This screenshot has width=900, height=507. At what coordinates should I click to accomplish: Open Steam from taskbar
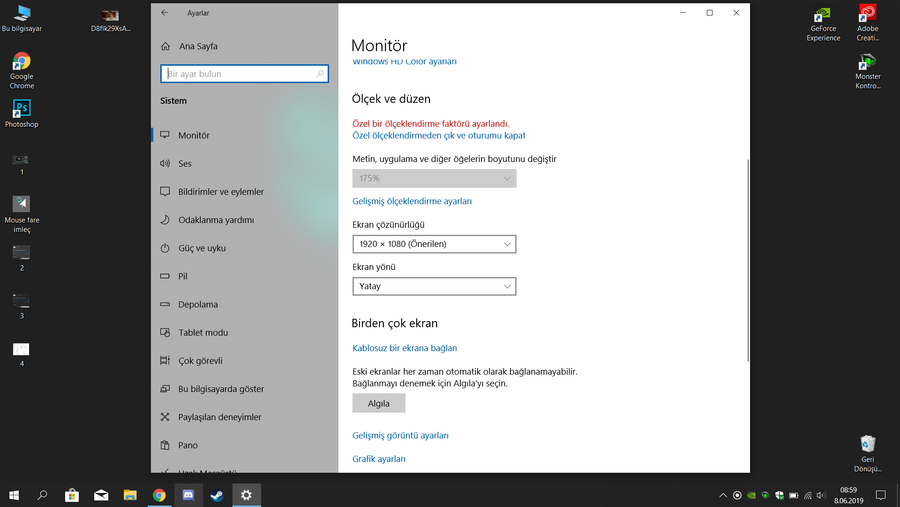point(217,495)
